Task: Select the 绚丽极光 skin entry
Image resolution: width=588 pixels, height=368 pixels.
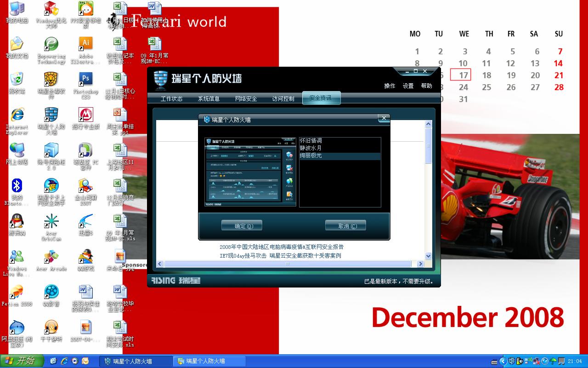Action: [340, 156]
